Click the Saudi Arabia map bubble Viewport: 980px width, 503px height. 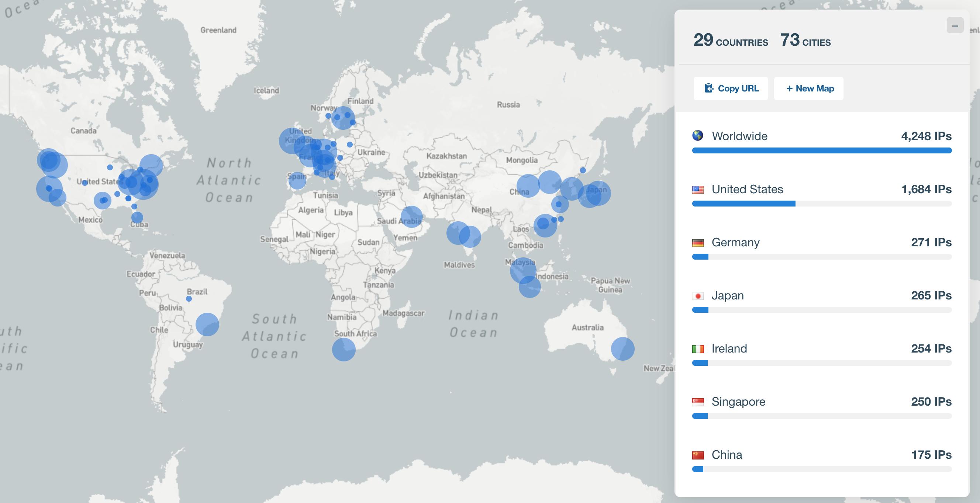[x=411, y=217]
